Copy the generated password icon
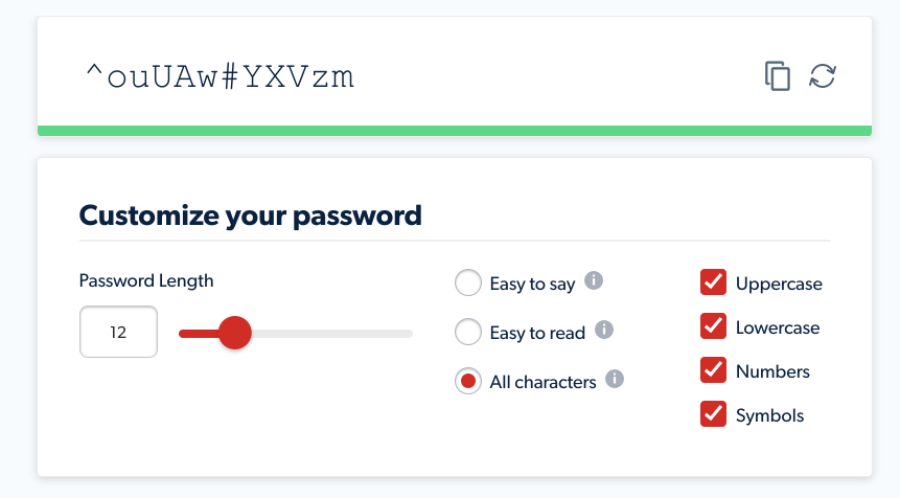Screen dimensions: 900x498 pos(777,76)
